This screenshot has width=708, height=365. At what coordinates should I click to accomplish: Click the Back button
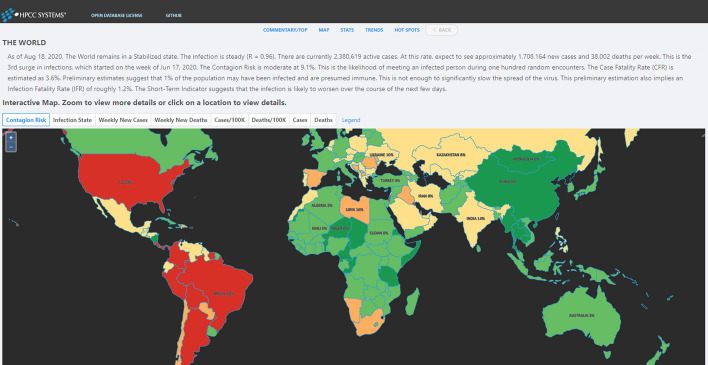[x=441, y=30]
